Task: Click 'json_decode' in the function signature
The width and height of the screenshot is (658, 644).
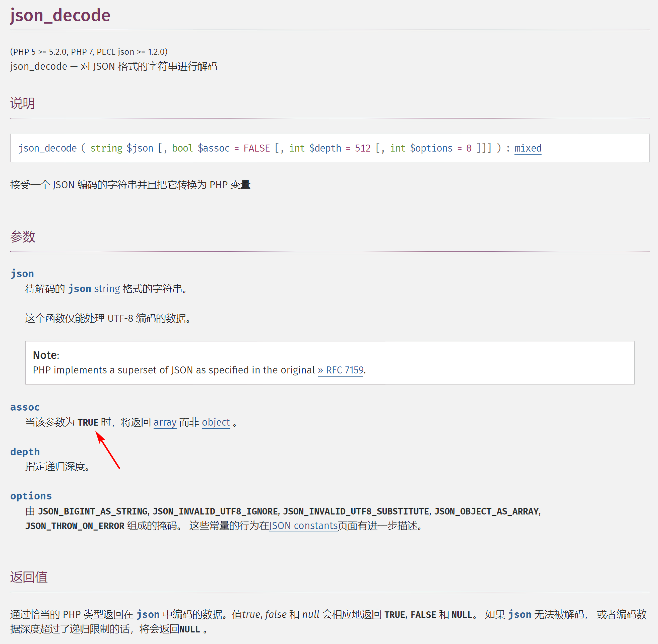Action: pos(47,148)
